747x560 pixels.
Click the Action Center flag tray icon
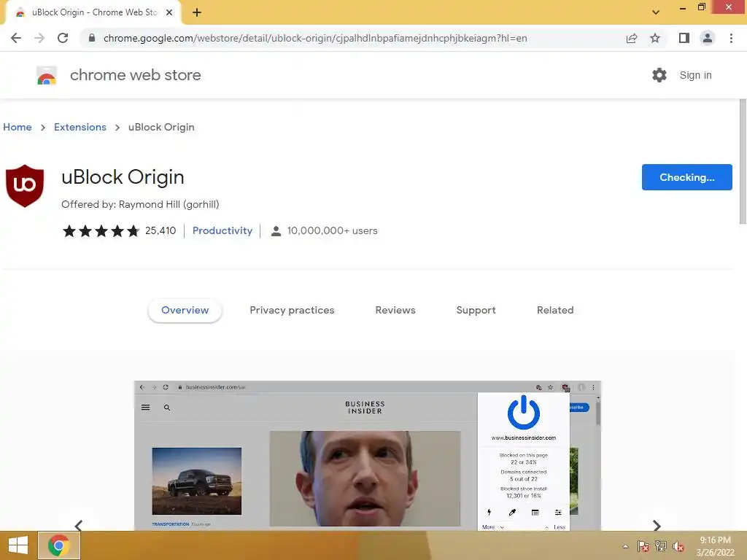[643, 546]
